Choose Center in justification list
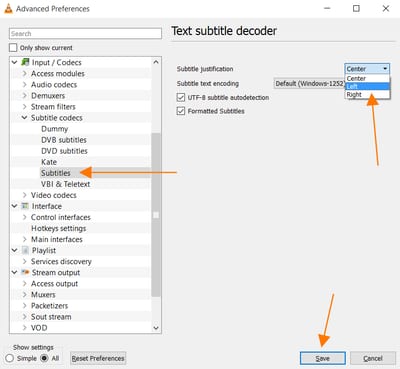Viewport: 400px width, 369px height. click(367, 78)
